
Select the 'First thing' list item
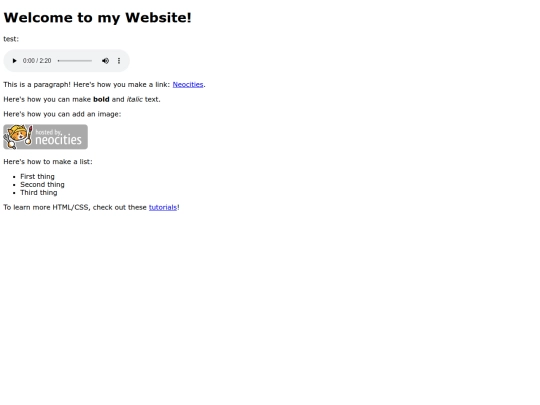click(x=37, y=176)
